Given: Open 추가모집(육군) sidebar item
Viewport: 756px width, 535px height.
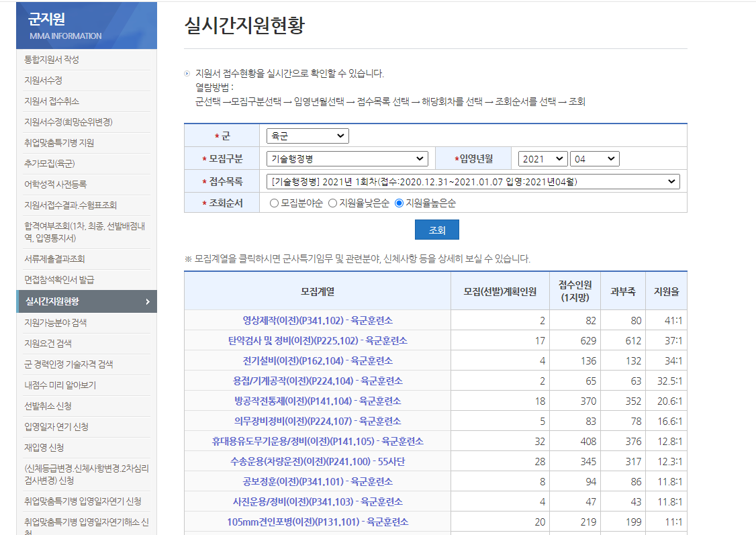Looking at the screenshot, I should [50, 163].
